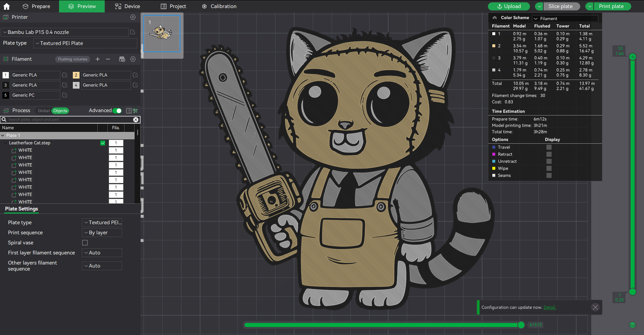
Task: Add a new filament slot
Action: (98, 59)
